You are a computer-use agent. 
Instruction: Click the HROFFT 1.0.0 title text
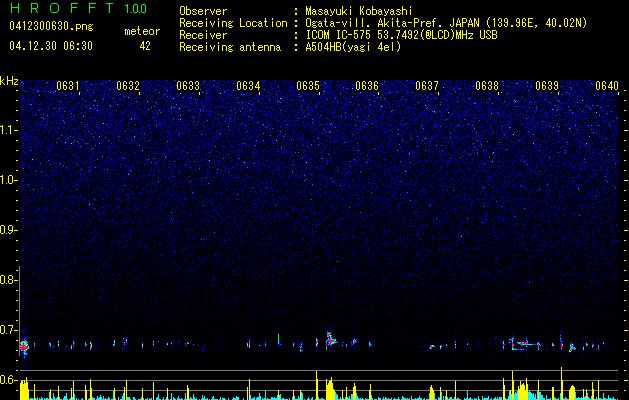point(78,8)
